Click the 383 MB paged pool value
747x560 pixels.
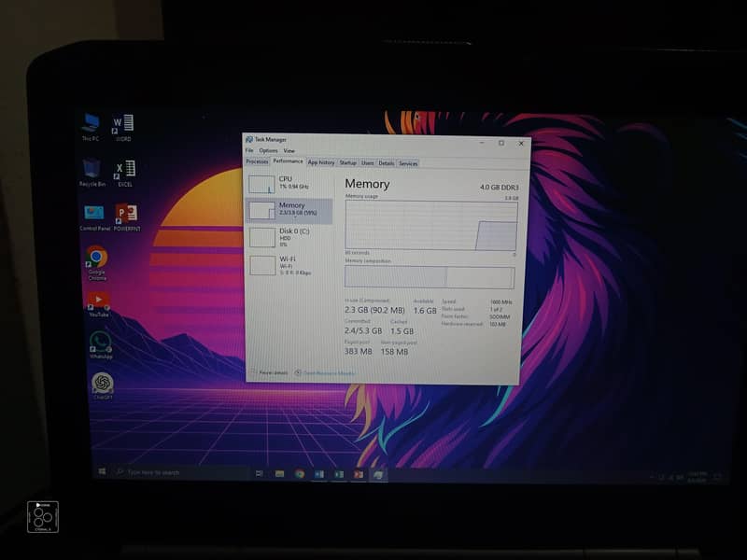click(x=358, y=352)
